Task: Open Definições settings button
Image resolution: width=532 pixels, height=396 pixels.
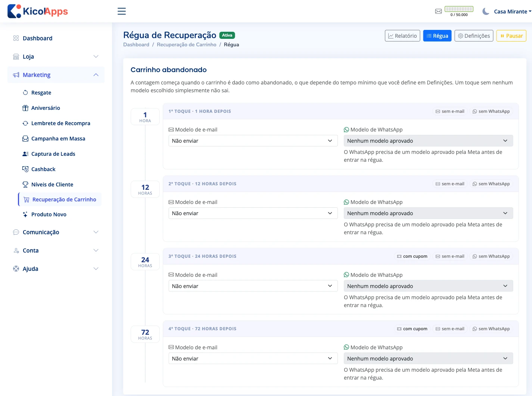Action: coord(474,36)
